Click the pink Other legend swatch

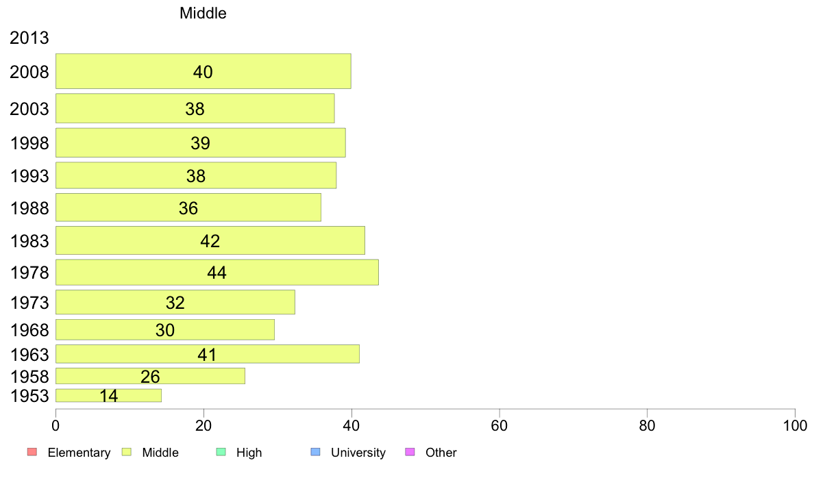pyautogui.click(x=410, y=452)
